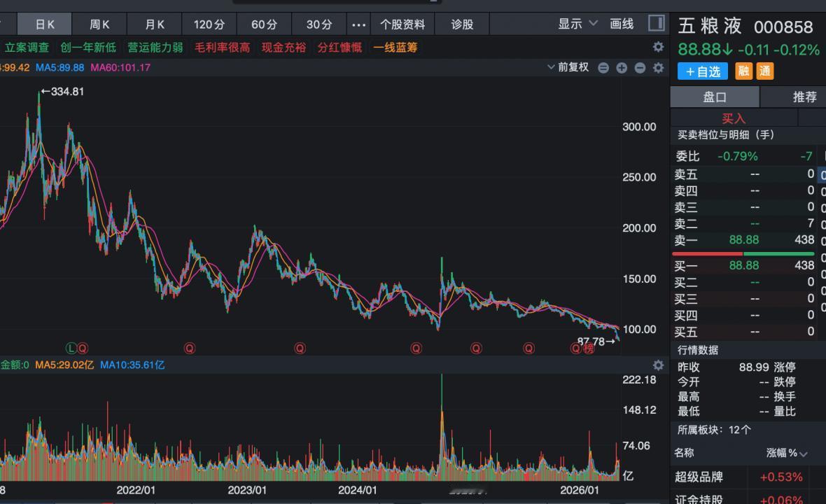Select the 30分 period tab
Viewport: 826px width, 504px height.
coord(319,24)
